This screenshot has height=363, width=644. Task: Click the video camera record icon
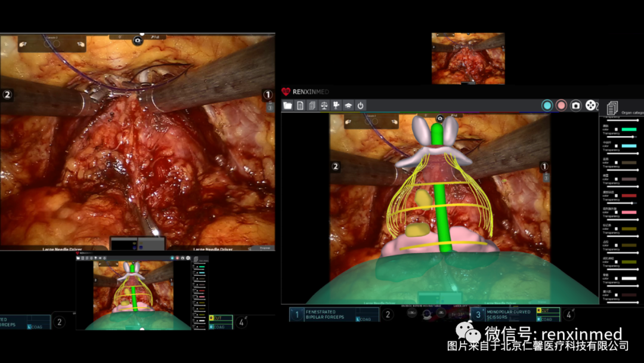coord(336,106)
